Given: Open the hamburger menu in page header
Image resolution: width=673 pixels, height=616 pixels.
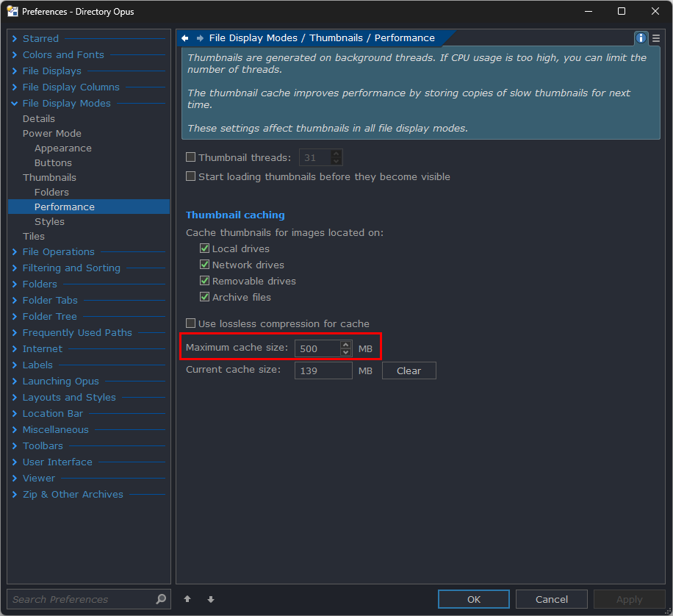Looking at the screenshot, I should [x=656, y=38].
